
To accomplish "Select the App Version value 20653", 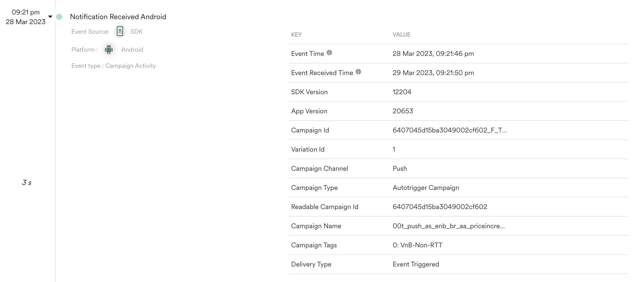I will pos(403,111).
